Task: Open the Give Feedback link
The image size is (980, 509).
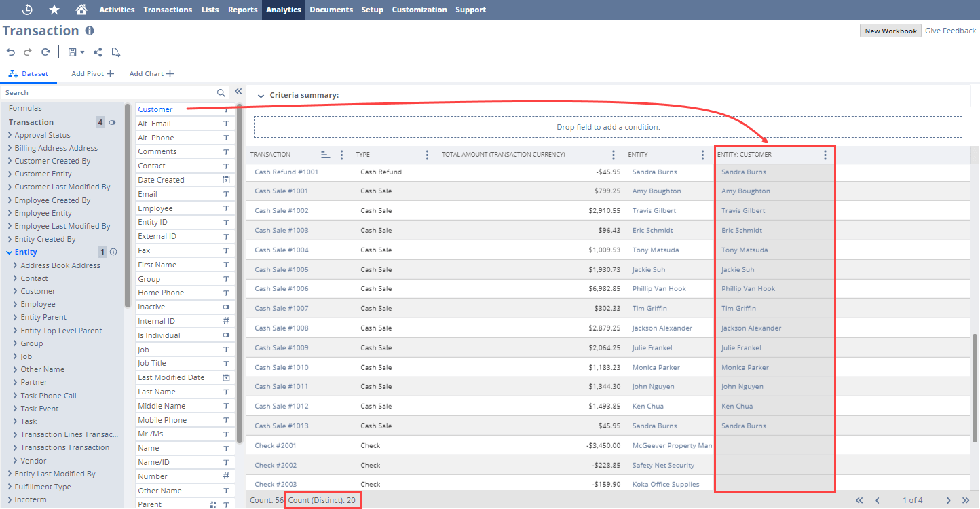Action: point(950,31)
